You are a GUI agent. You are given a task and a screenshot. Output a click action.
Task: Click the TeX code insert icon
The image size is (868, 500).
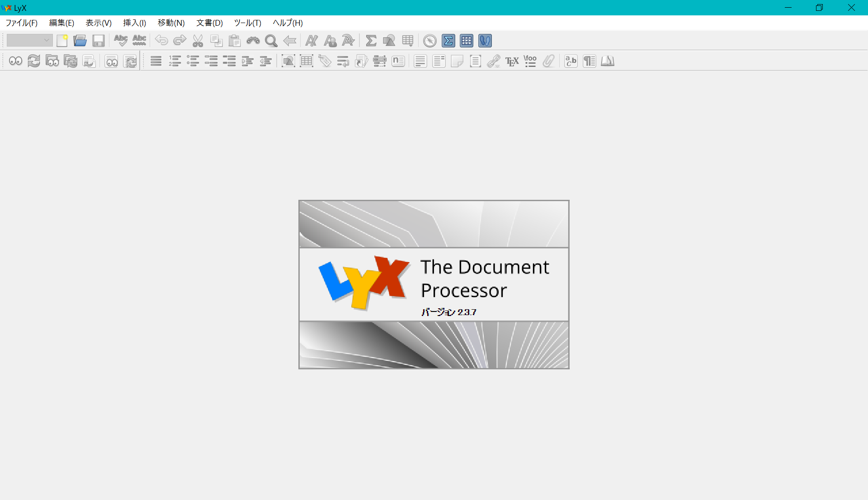pyautogui.click(x=512, y=61)
